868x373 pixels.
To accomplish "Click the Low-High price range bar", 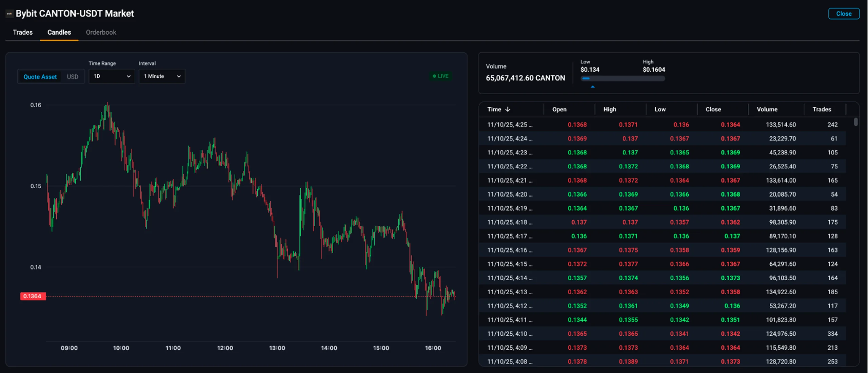I will pos(623,78).
